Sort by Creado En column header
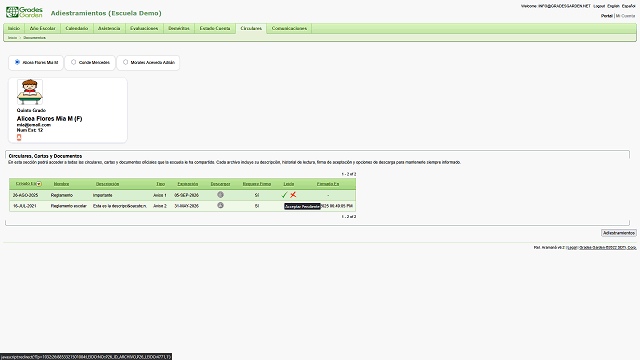The width and height of the screenshot is (640, 360). click(x=25, y=184)
